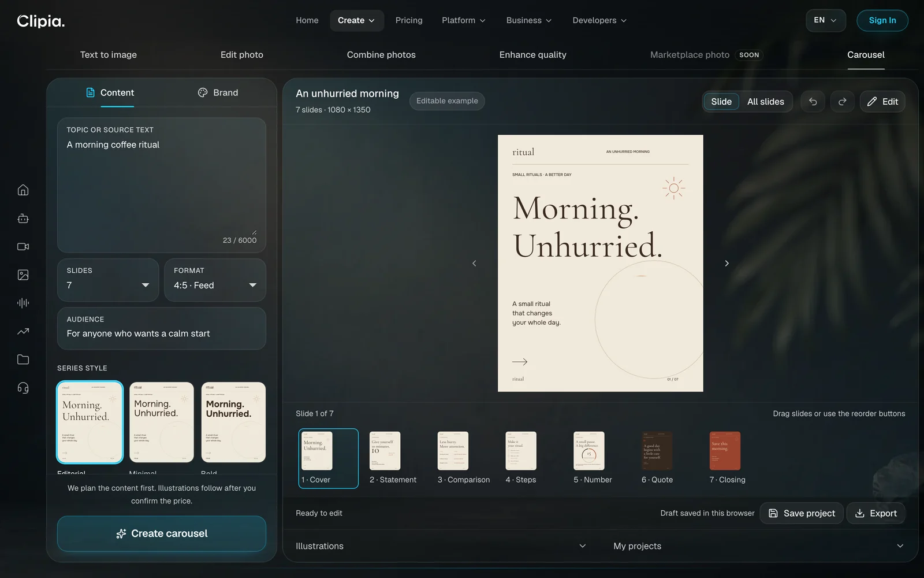The image size is (924, 578).
Task: Go to previous slide with left chevron
Action: [474, 264]
